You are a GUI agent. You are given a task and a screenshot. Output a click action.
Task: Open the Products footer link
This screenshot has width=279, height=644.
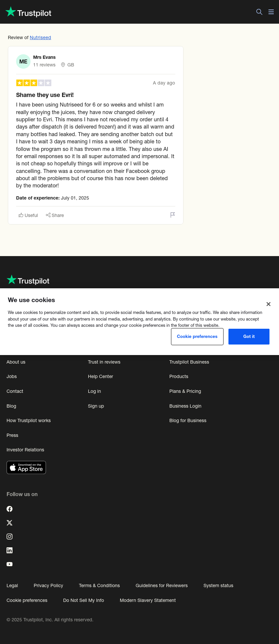[x=179, y=376]
